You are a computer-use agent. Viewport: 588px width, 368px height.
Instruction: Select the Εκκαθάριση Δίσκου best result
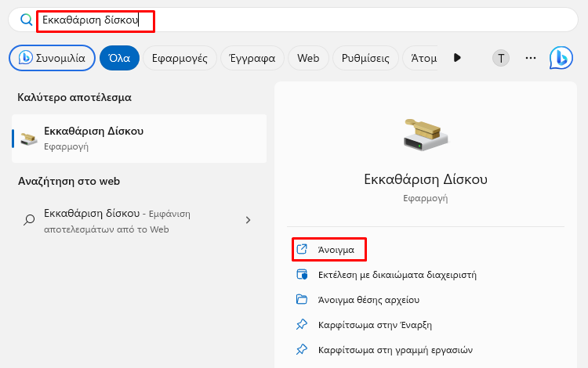tap(139, 139)
